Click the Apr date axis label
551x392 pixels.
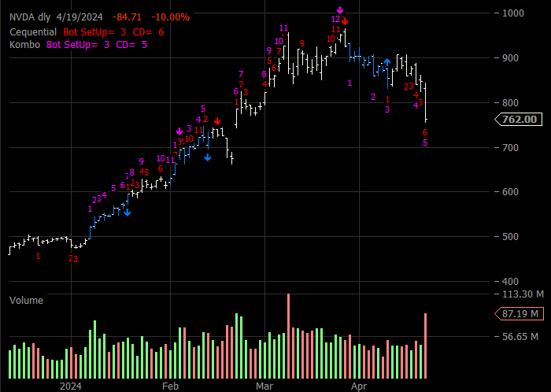click(359, 386)
